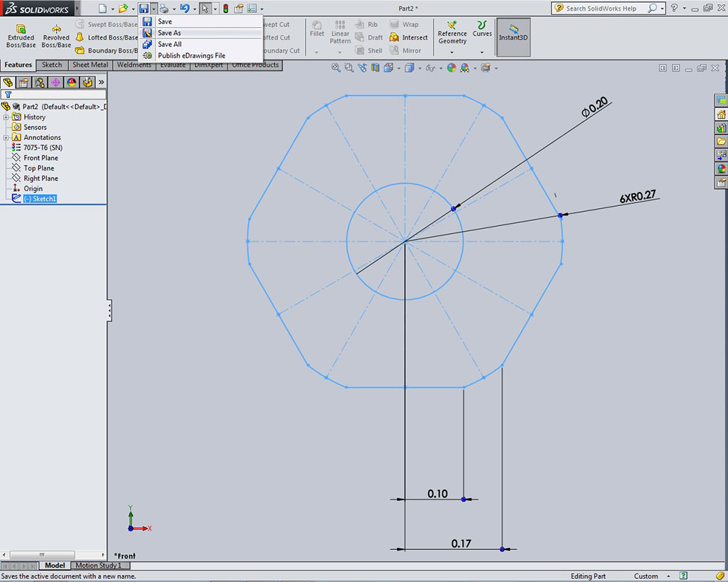Select the Revolved Boss/Base tool
Screen dimensions: 728x582
(x=55, y=36)
